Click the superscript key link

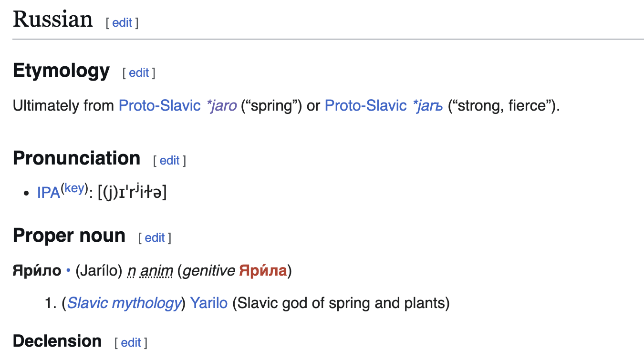(x=74, y=188)
